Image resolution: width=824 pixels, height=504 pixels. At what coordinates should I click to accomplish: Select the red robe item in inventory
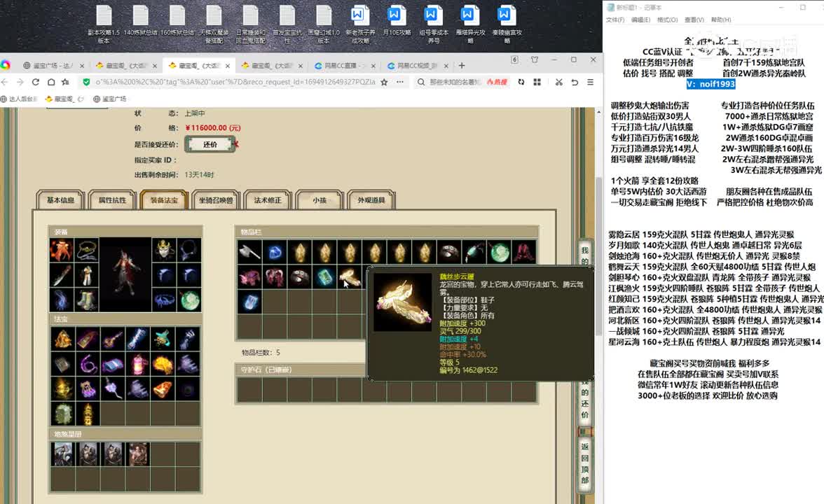[524, 253]
